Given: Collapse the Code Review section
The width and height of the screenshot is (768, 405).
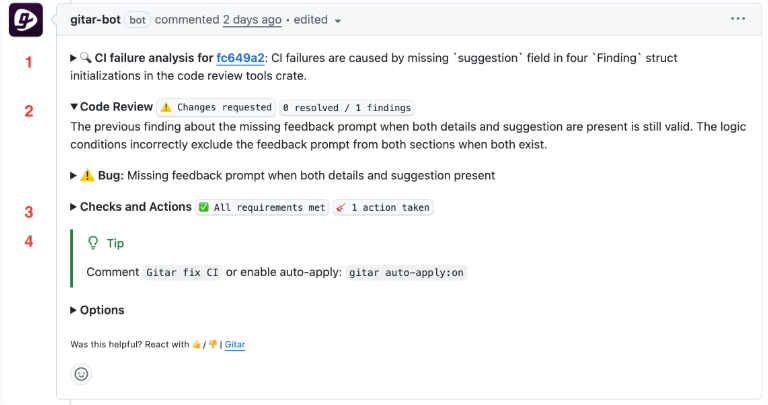Looking at the screenshot, I should (x=74, y=107).
